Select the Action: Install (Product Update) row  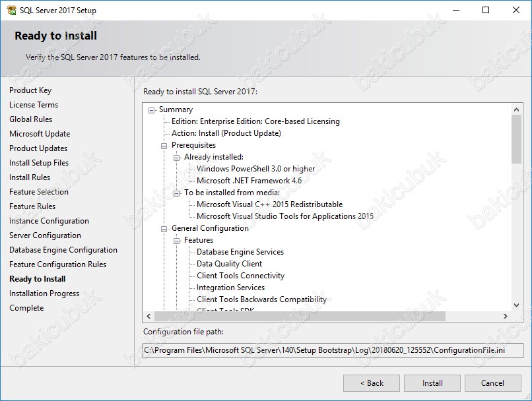coord(226,133)
